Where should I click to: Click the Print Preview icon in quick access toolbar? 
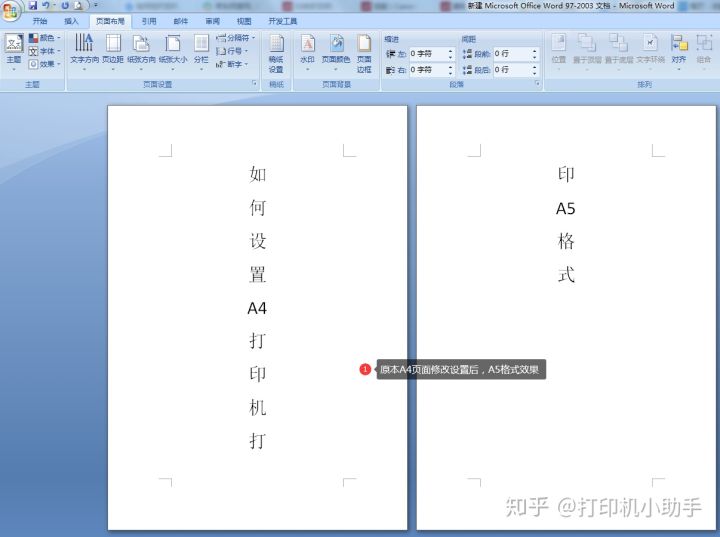(79, 6)
